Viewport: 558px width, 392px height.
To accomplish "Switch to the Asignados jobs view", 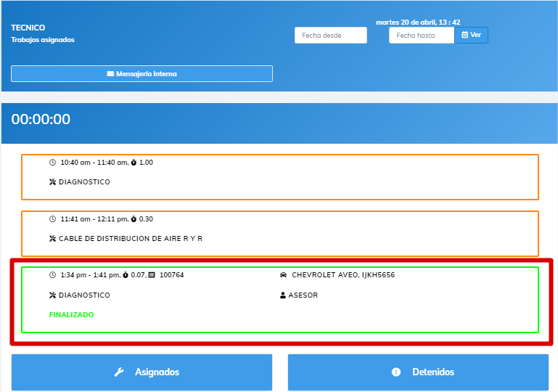I will tap(141, 372).
